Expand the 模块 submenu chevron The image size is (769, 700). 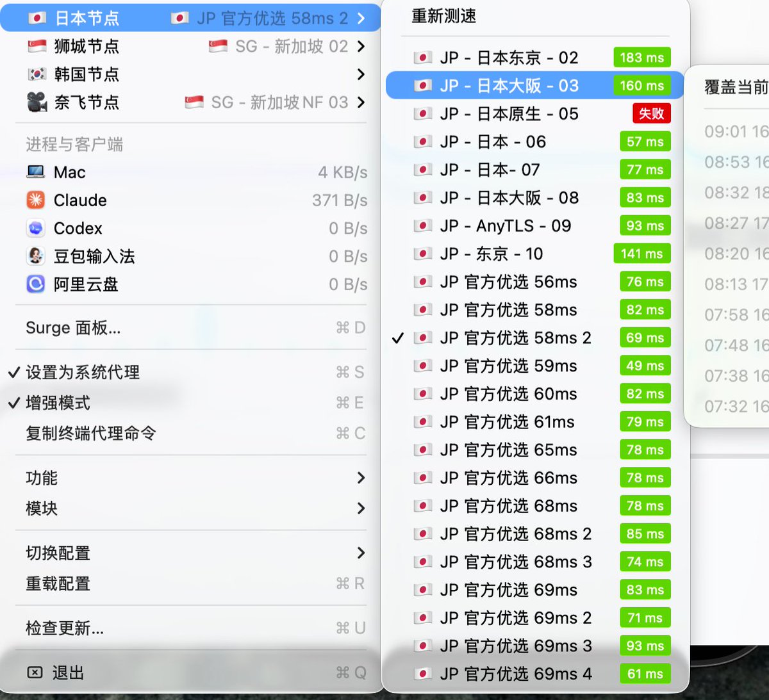pyautogui.click(x=361, y=509)
